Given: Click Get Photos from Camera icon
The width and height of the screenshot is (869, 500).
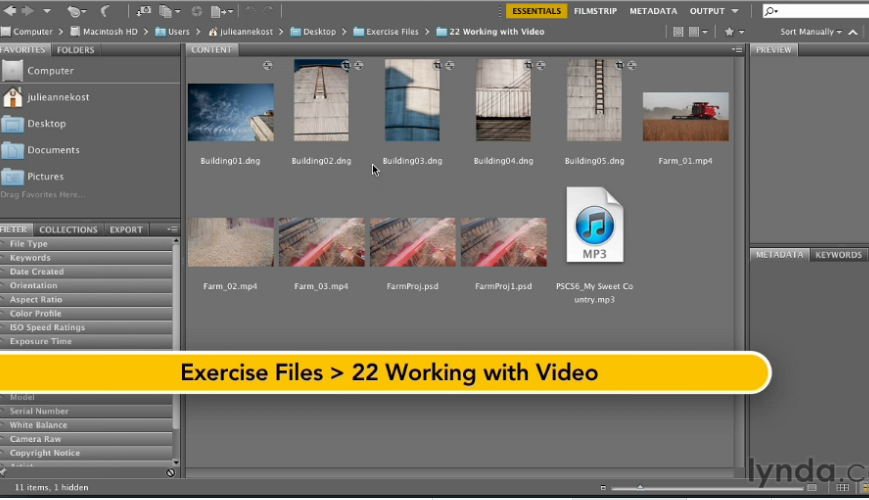Looking at the screenshot, I should (x=144, y=11).
